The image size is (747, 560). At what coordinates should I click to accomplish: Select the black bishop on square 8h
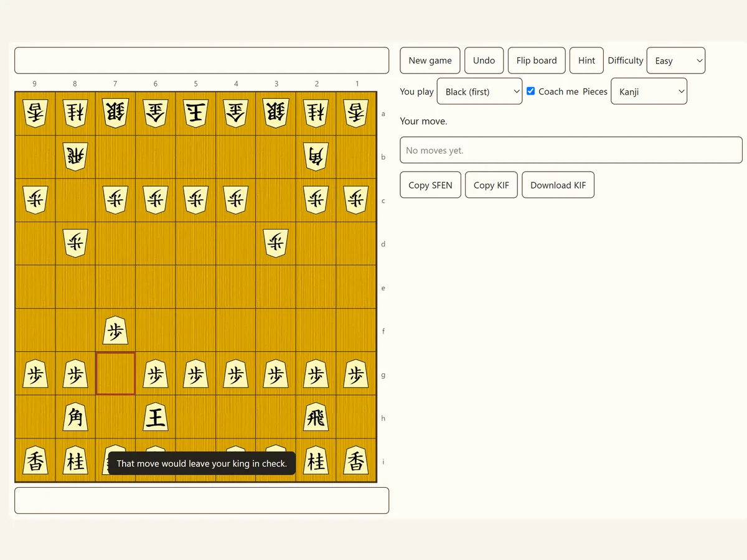tap(75, 418)
